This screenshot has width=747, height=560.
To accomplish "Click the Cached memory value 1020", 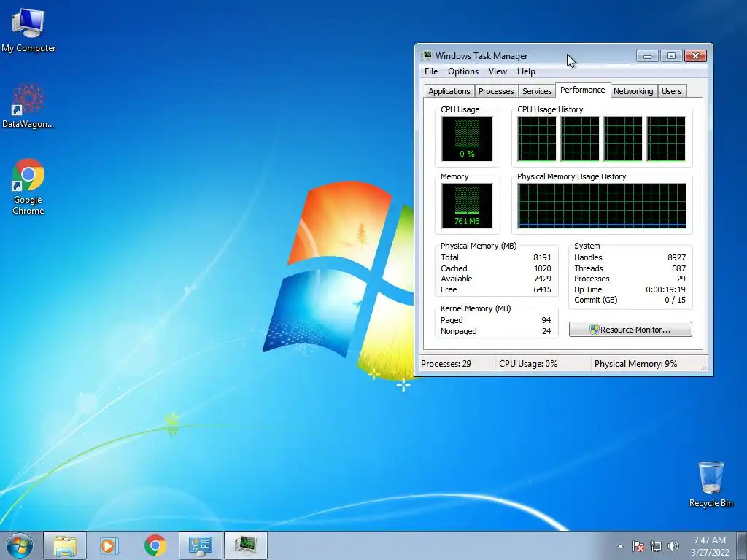I will [x=542, y=268].
